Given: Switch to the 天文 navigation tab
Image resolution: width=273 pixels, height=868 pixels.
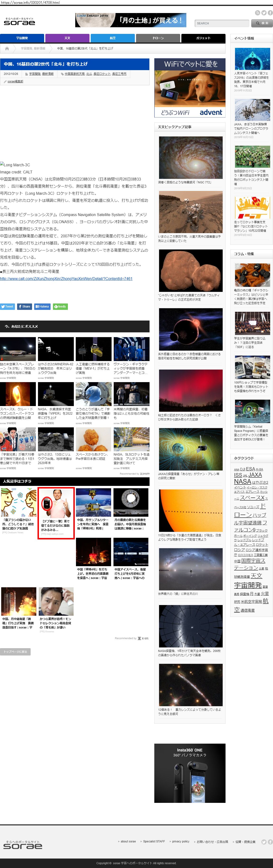Looking at the screenshot, I should pyautogui.click(x=67, y=38).
